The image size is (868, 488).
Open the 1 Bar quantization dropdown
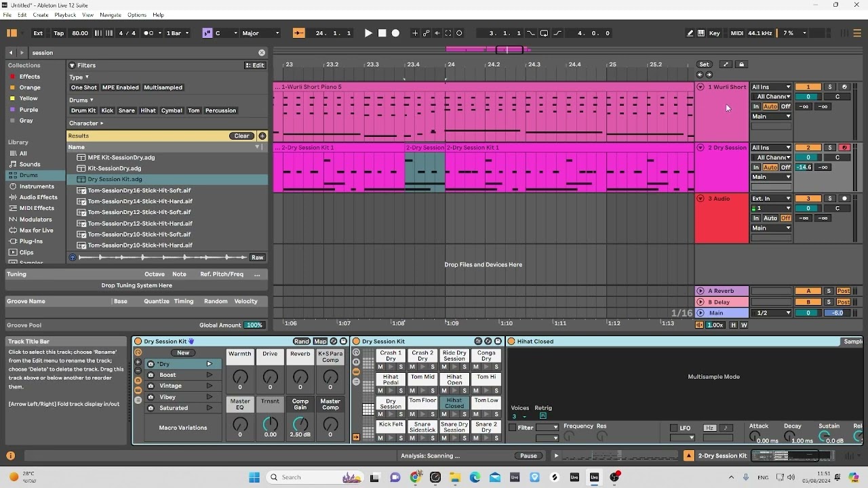[178, 33]
